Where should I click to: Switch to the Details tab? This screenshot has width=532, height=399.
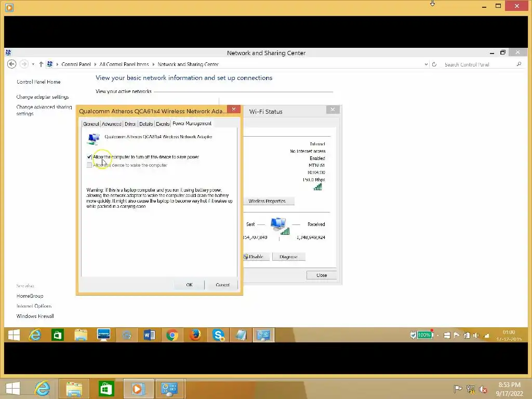[x=146, y=124]
